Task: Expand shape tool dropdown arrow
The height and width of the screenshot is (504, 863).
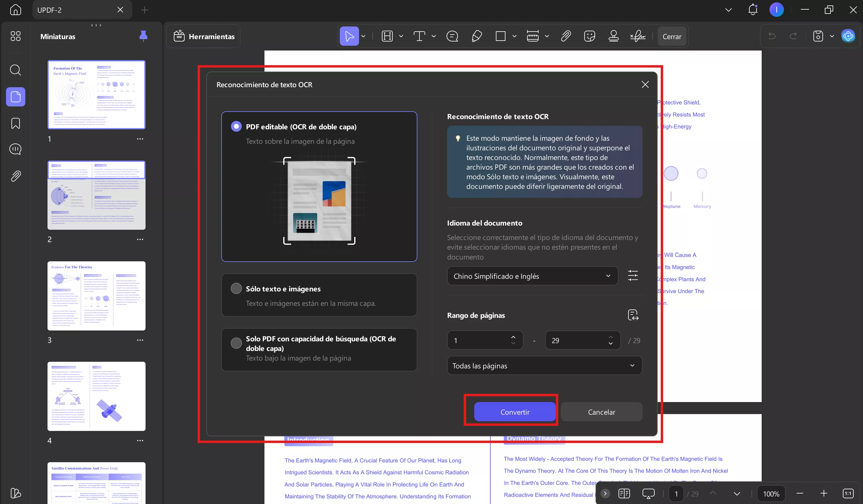Action: (x=514, y=36)
